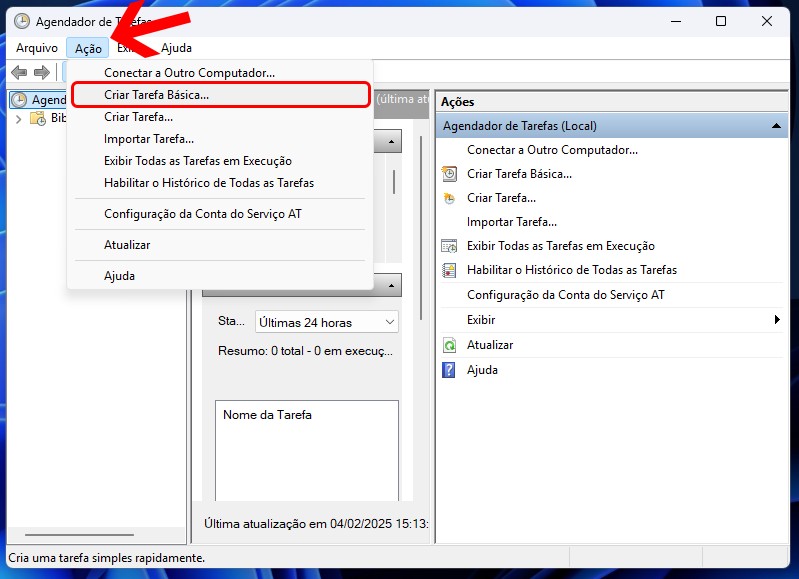
Task: Click the Task Scheduler clock icon in title bar
Action: click(x=21, y=21)
